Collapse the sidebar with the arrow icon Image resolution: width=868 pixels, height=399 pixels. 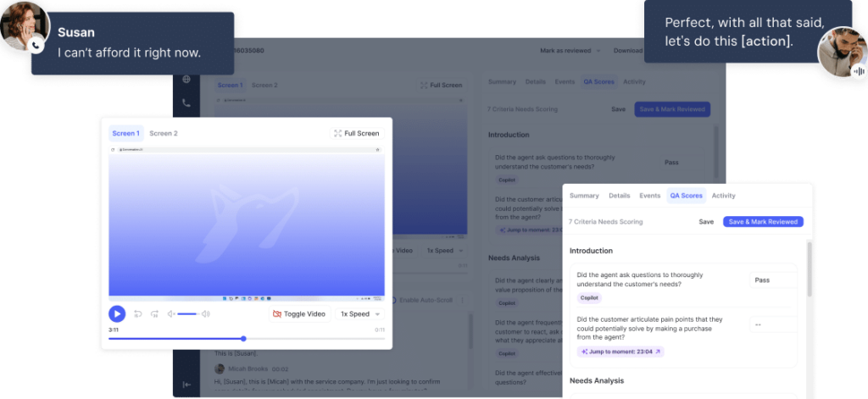[186, 385]
